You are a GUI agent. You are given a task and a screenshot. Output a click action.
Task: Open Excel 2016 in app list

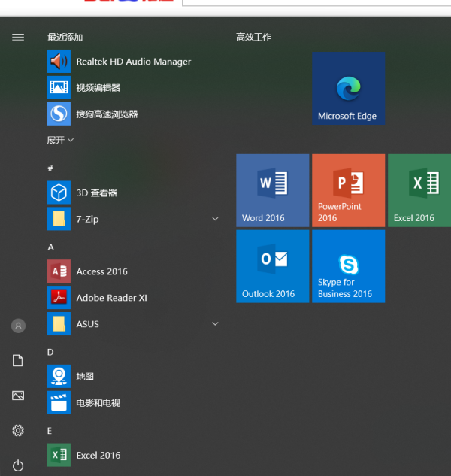(x=98, y=455)
